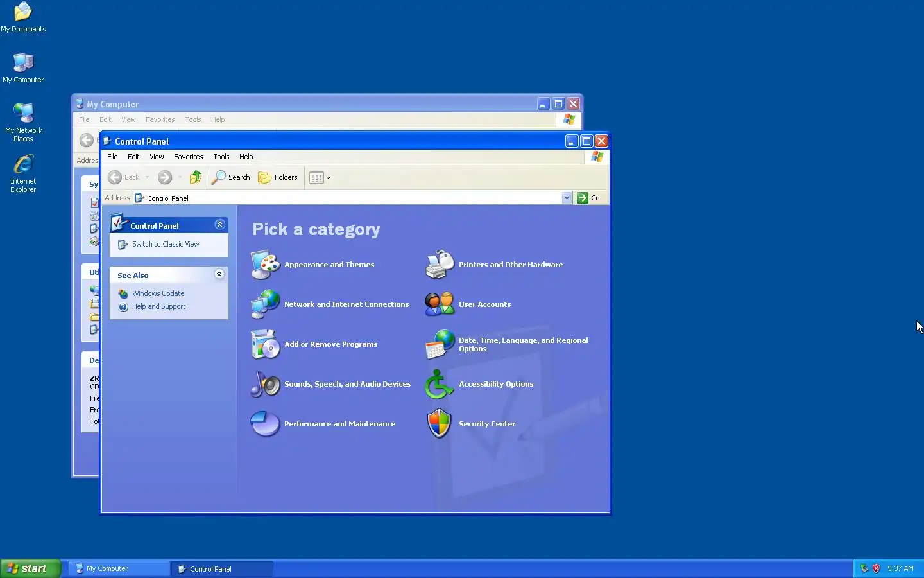The image size is (924, 578).
Task: Open the Help menu in Control Panel
Action: (x=246, y=157)
